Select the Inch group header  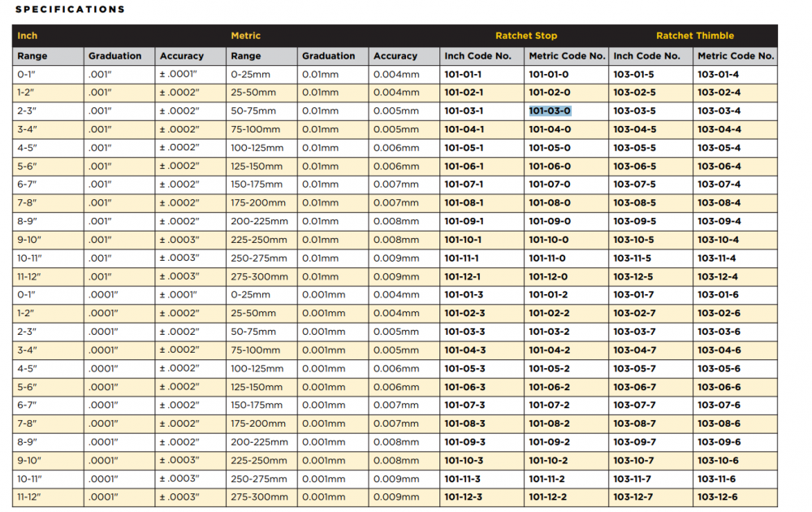(x=28, y=36)
